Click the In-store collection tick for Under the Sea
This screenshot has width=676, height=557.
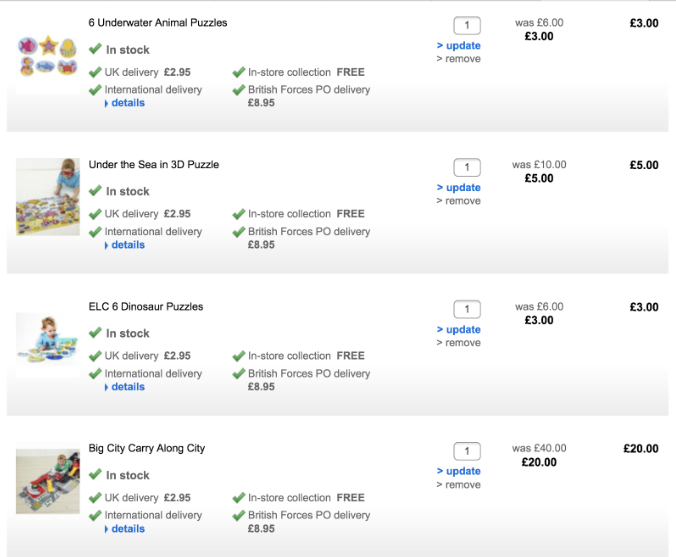(x=239, y=214)
